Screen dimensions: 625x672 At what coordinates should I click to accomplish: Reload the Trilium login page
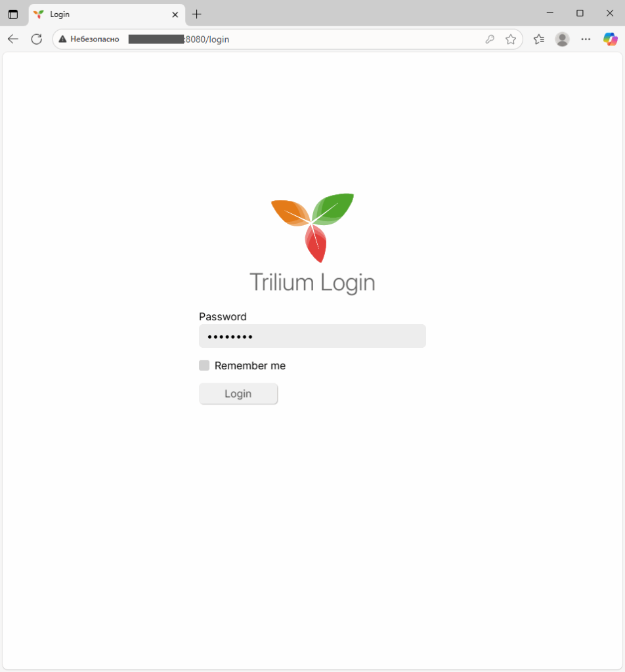[x=37, y=39]
